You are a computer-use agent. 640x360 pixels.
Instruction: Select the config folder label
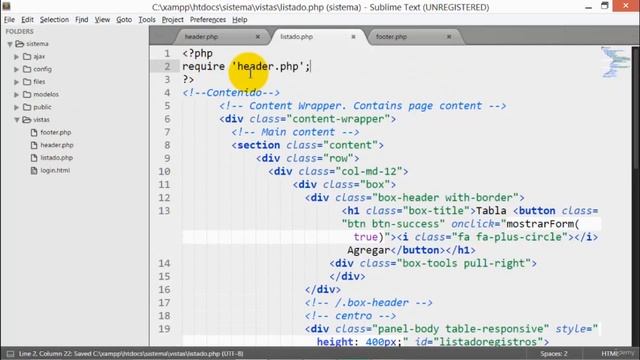[42, 69]
